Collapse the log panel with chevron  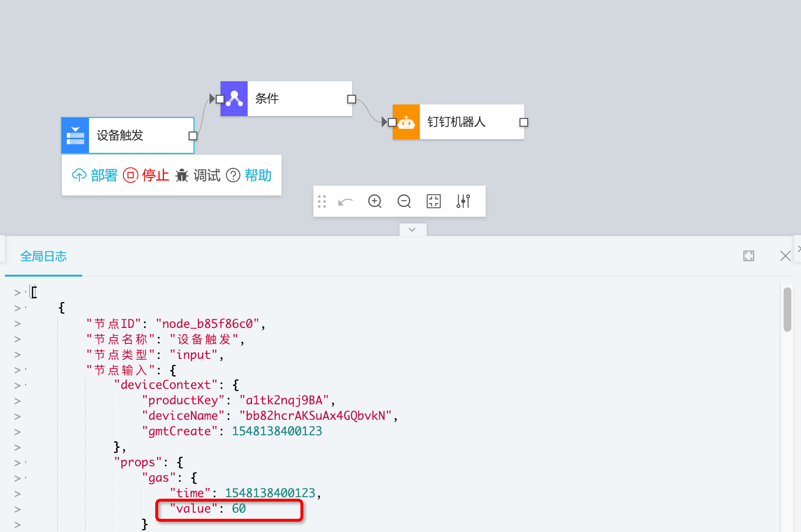click(x=412, y=230)
